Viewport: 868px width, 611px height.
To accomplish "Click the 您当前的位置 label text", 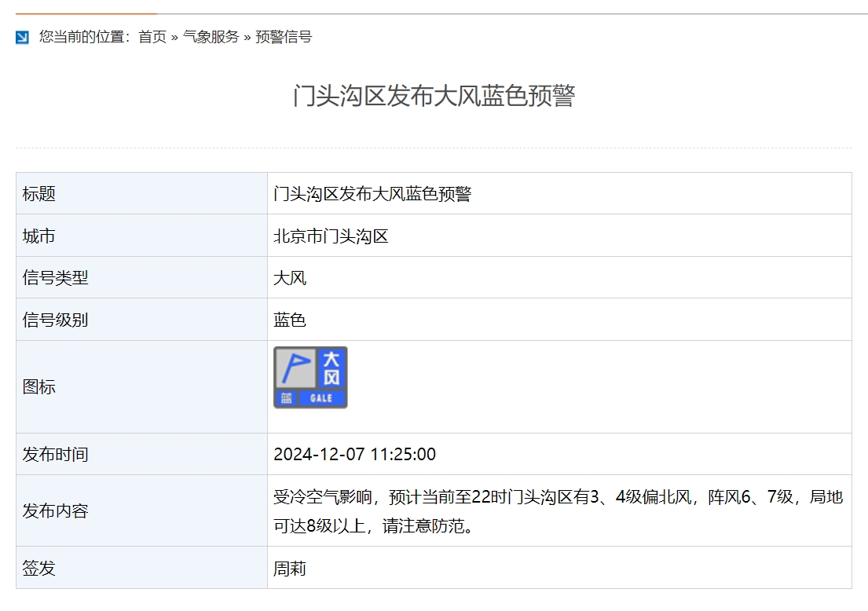I will (85, 37).
